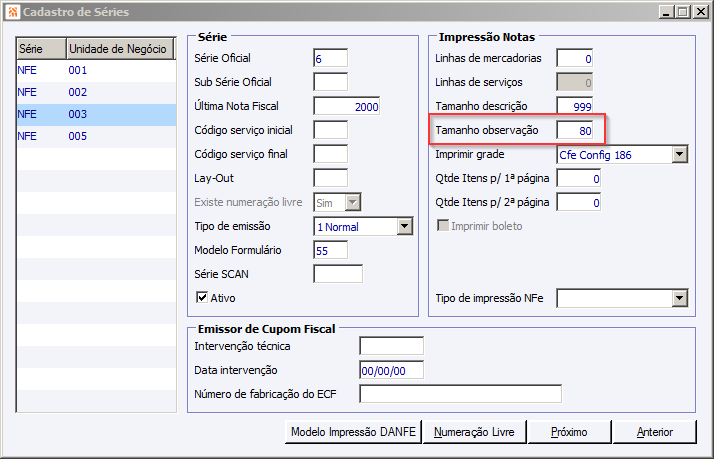The width and height of the screenshot is (714, 459).
Task: Click the Modelo Impressão DANFE button
Action: pos(353,432)
